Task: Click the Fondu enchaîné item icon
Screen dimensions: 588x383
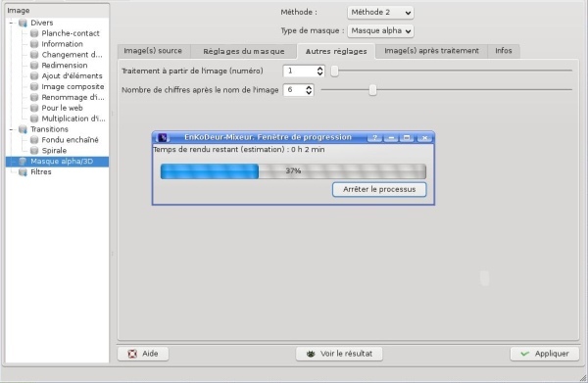Action: click(x=34, y=140)
